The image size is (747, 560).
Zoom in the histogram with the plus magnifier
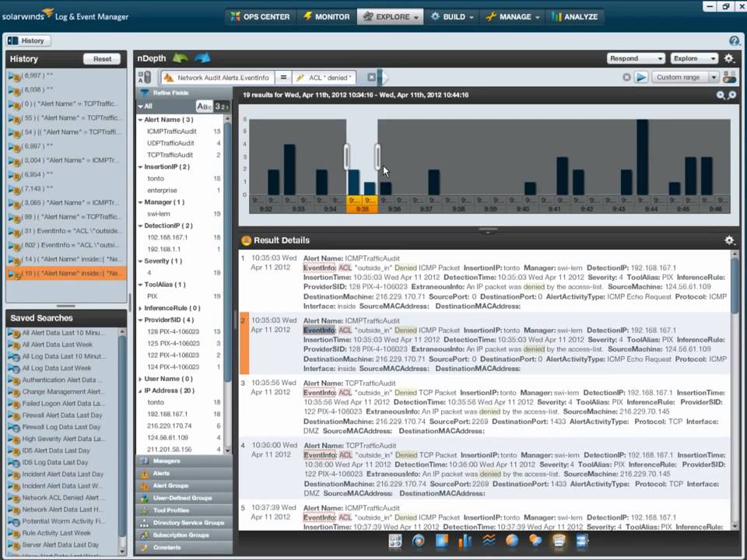click(x=732, y=95)
